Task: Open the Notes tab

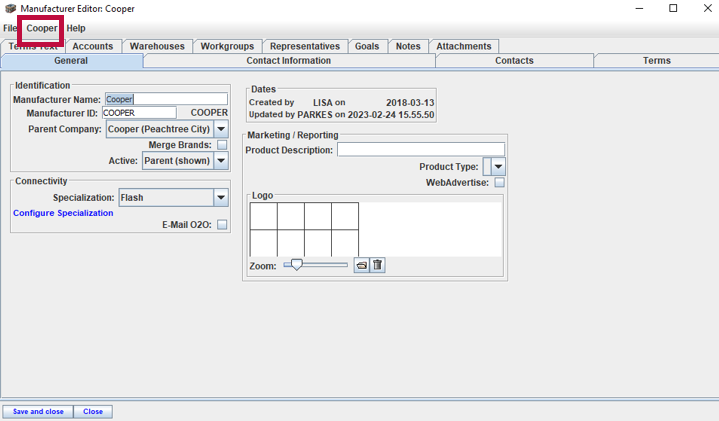Action: pyautogui.click(x=408, y=46)
